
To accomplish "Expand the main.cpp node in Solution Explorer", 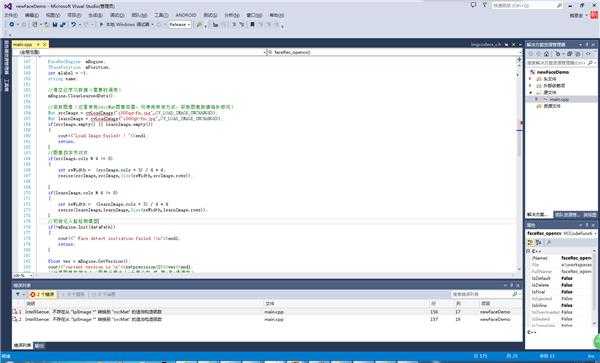I will tap(536, 99).
